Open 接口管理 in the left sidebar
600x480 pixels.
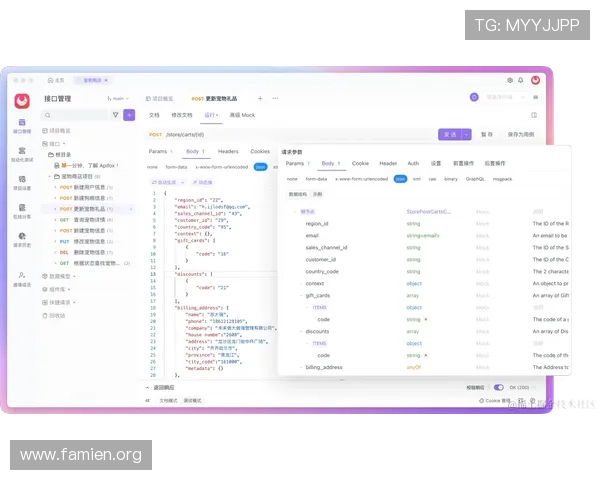click(21, 125)
